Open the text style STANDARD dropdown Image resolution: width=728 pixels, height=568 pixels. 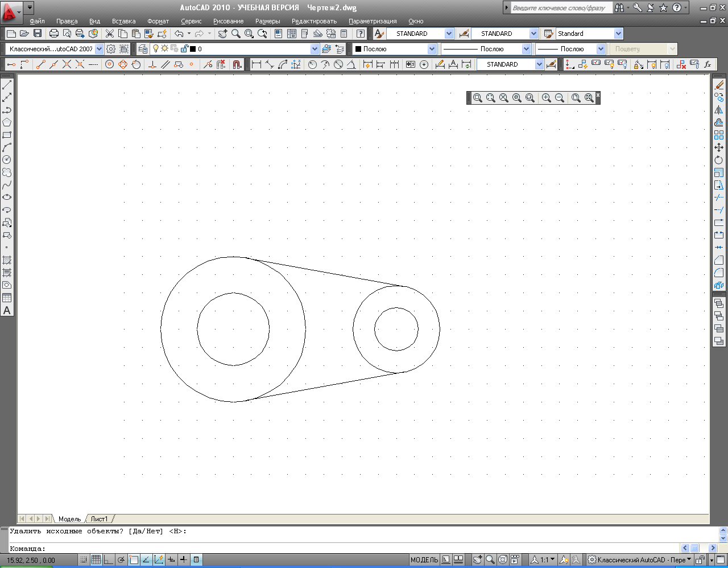[x=449, y=34]
